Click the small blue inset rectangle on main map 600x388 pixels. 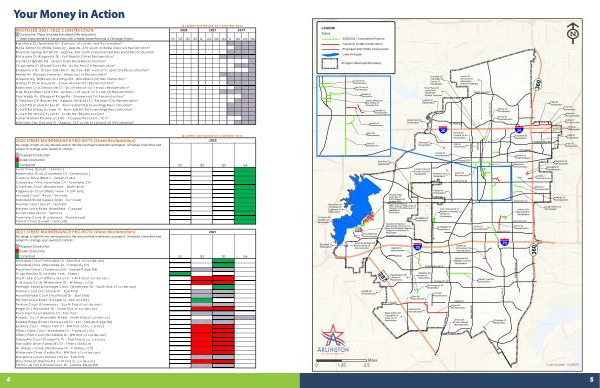494,183
